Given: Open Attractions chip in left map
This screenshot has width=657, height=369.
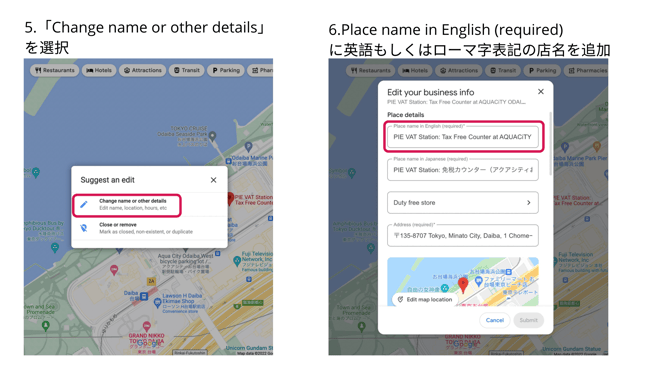Looking at the screenshot, I should coord(143,70).
